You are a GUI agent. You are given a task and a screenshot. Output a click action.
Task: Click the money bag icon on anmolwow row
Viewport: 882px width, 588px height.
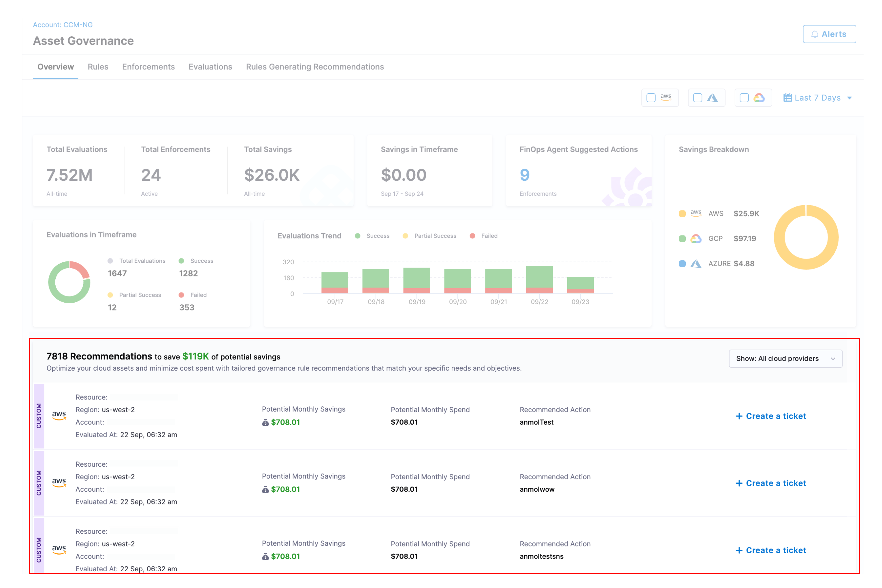coord(265,489)
